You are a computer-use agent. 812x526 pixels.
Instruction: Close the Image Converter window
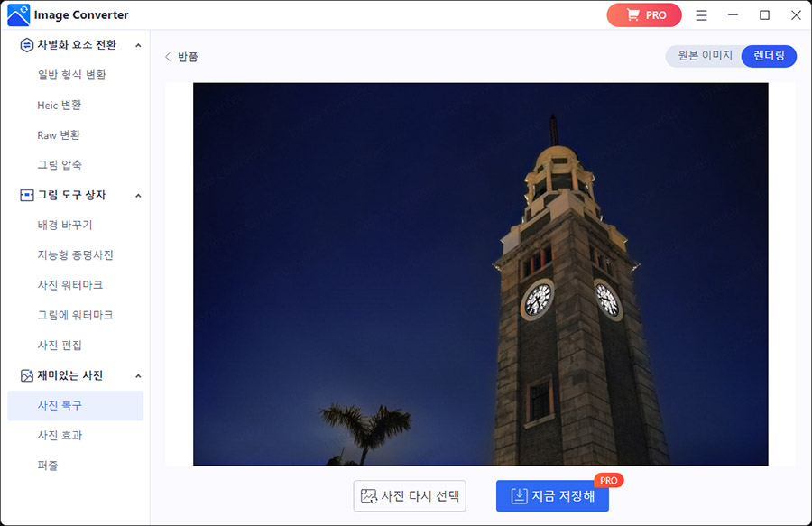[796, 15]
